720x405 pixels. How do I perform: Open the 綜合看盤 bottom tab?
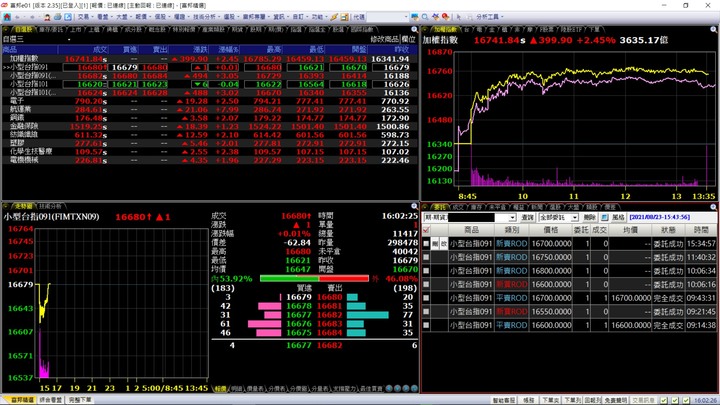point(51,400)
